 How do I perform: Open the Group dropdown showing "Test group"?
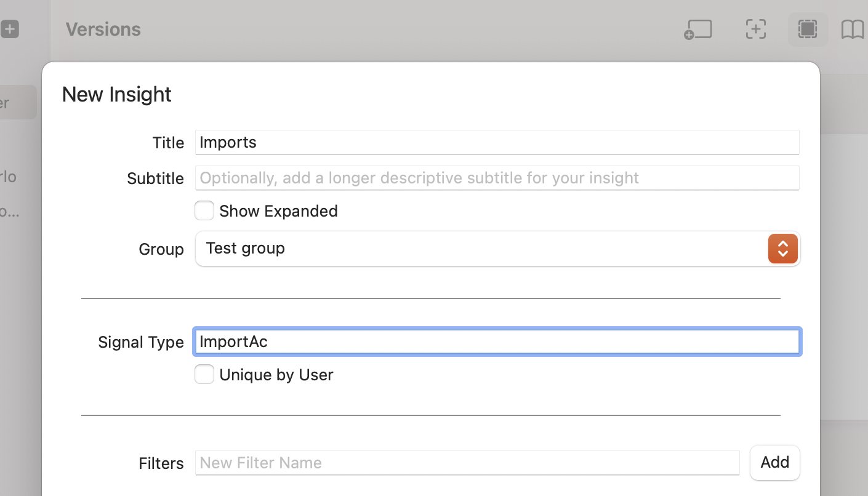tap(497, 249)
